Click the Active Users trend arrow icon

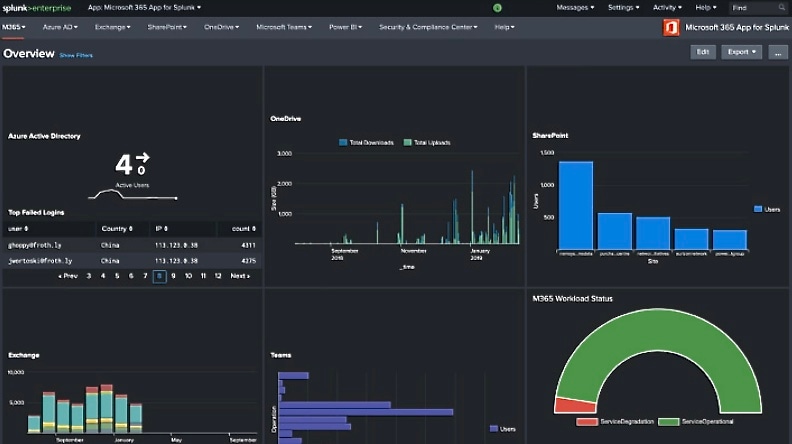coord(142,157)
